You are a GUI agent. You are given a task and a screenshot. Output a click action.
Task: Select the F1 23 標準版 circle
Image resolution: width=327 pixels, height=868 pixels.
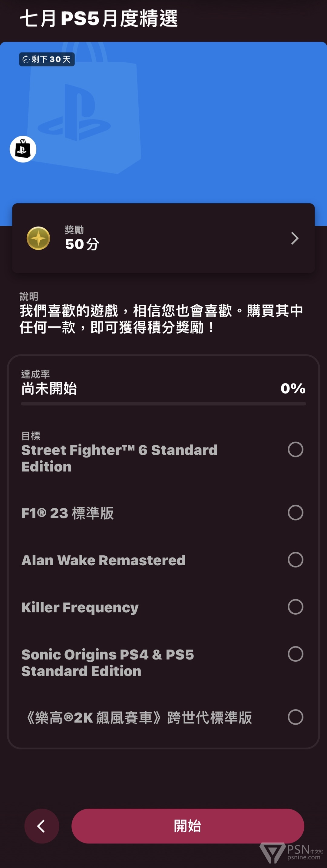pyautogui.click(x=295, y=513)
